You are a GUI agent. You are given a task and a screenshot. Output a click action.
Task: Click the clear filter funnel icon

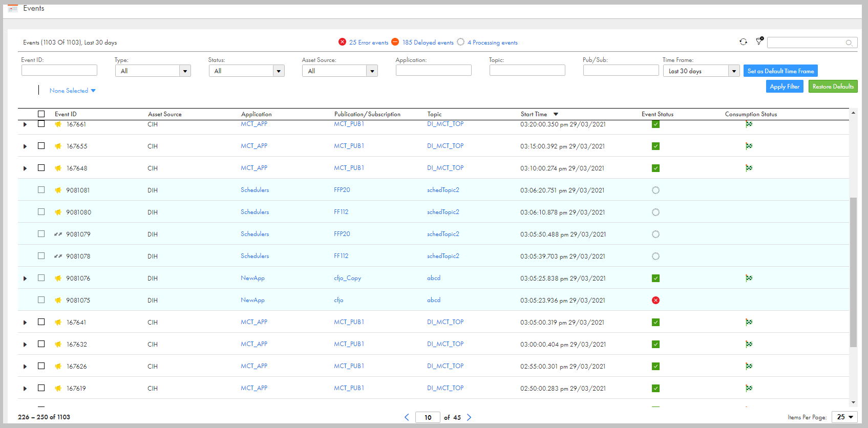pyautogui.click(x=759, y=41)
